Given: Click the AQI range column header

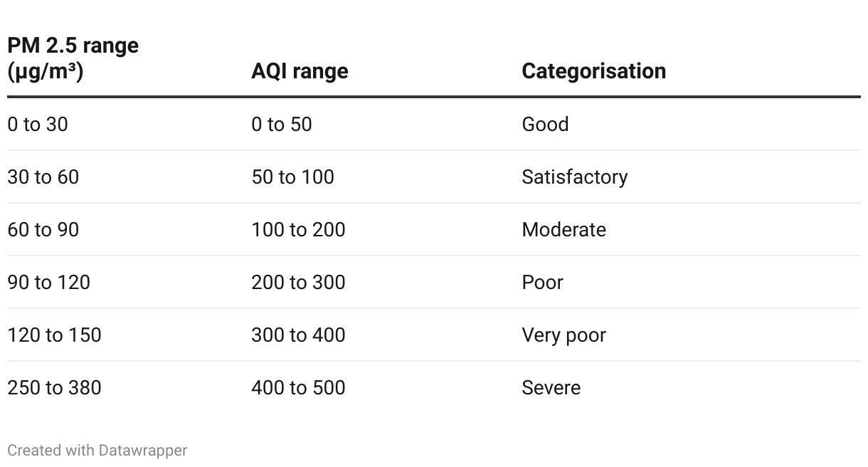Looking at the screenshot, I should 300,71.
